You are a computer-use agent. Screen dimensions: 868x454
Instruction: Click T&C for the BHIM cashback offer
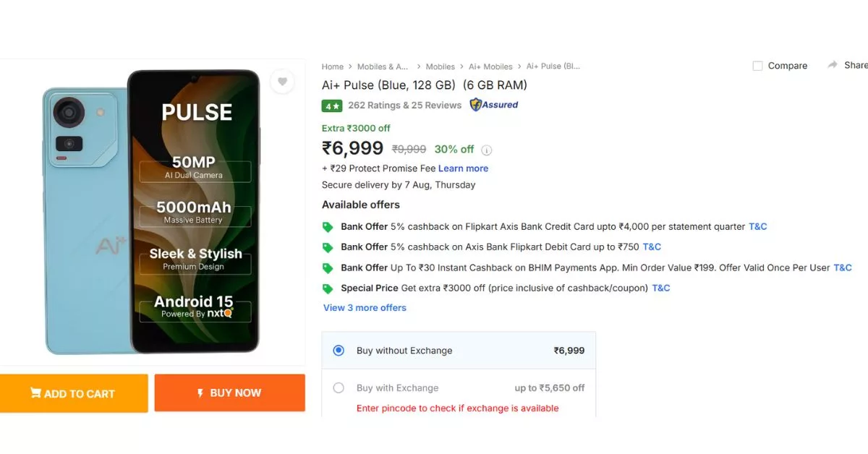point(843,267)
